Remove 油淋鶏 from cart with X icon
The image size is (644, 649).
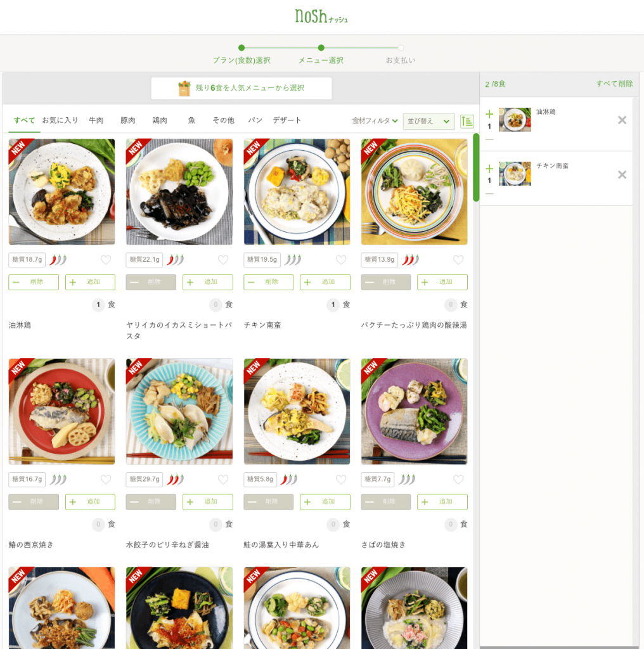click(622, 120)
